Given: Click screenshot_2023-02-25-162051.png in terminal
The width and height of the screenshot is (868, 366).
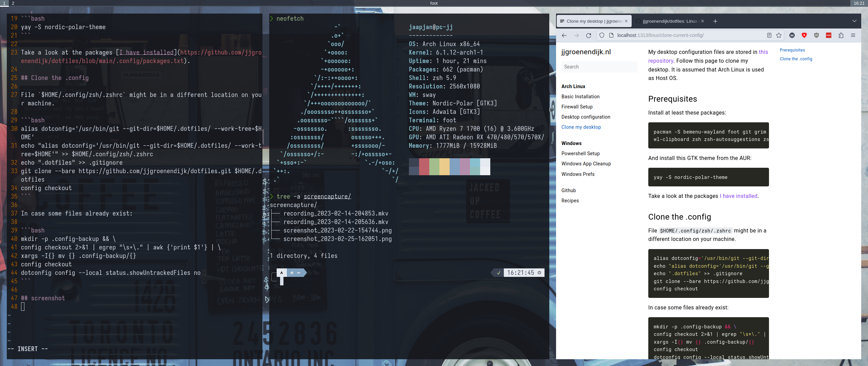Looking at the screenshot, I should click(x=337, y=239).
